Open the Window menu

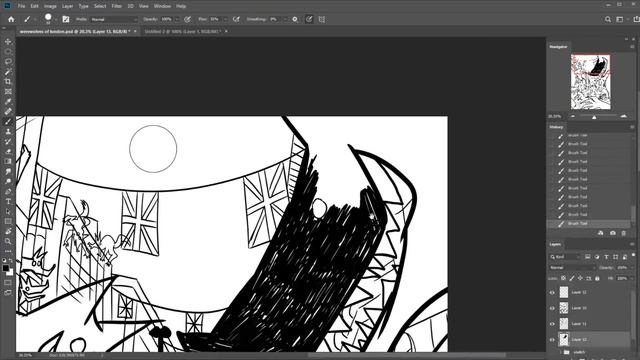click(x=162, y=6)
